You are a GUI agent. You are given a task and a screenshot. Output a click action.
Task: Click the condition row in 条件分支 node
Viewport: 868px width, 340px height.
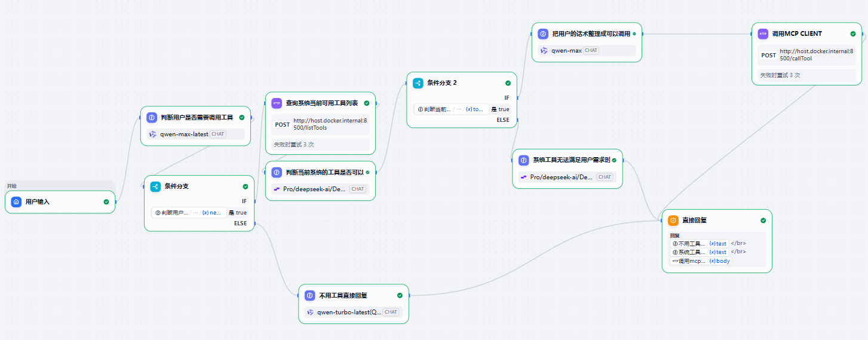coord(200,213)
